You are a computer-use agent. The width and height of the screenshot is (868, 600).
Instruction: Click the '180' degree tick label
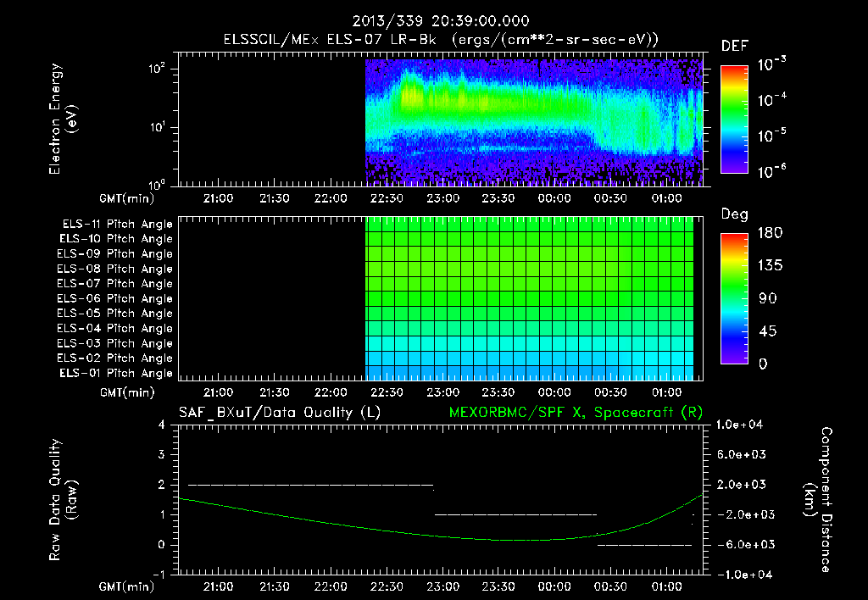pos(770,232)
